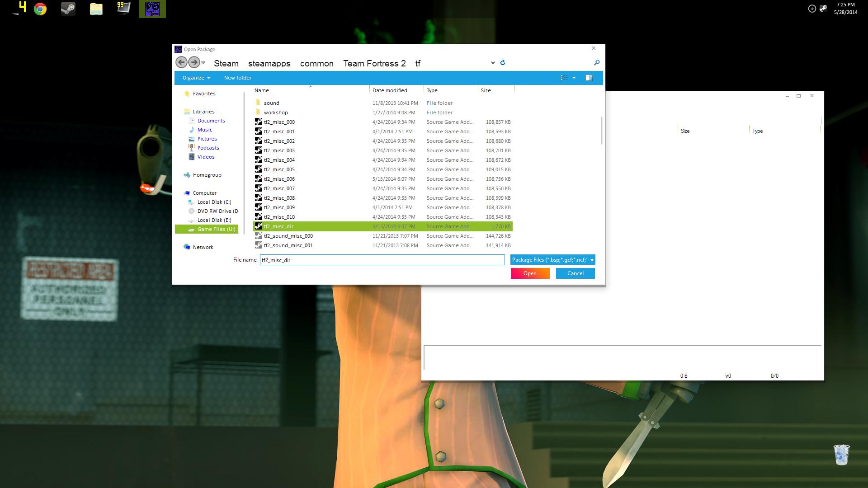The image size is (868, 488).
Task: Navigate to common in breadcrumb
Action: pyautogui.click(x=317, y=64)
